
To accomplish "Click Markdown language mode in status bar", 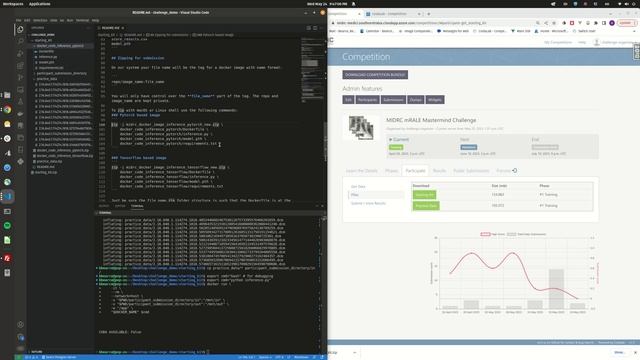I will [301, 357].
